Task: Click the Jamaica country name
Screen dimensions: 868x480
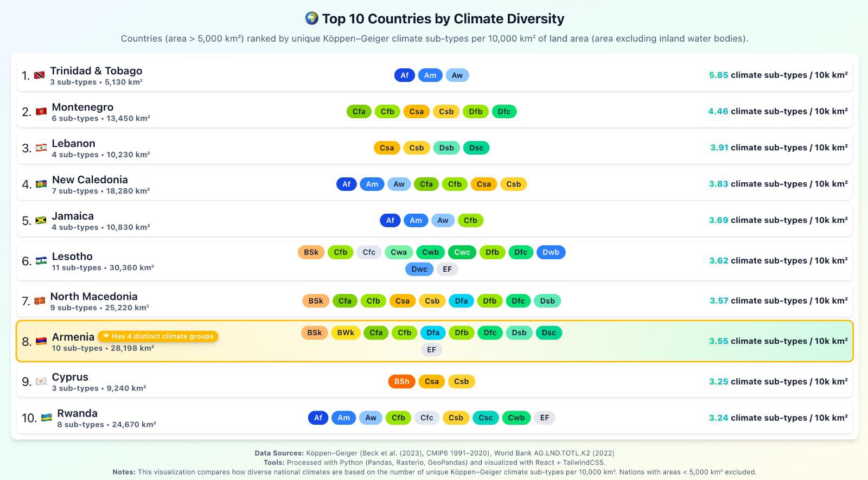Action: 73,216
